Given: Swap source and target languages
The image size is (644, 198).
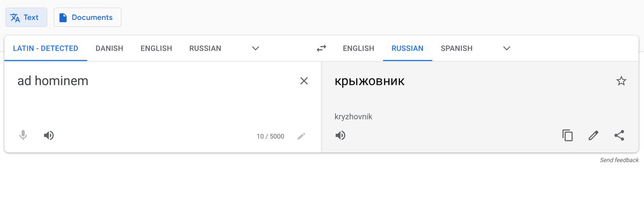Looking at the screenshot, I should [x=321, y=48].
